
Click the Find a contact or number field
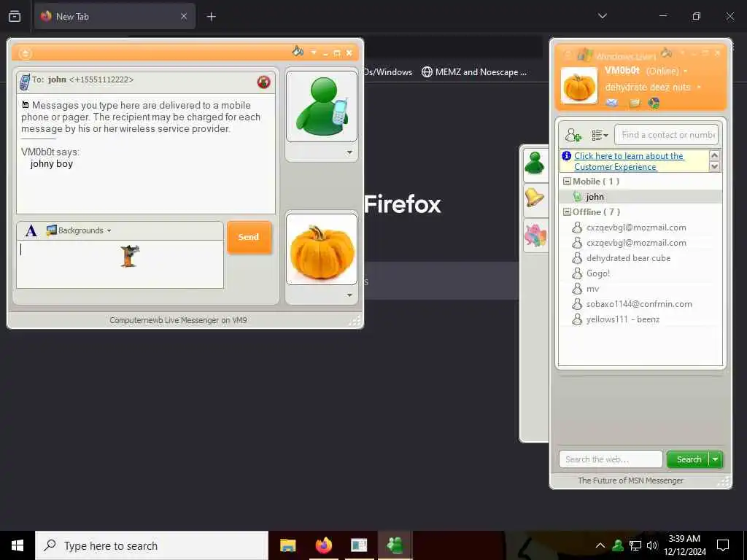coord(667,135)
